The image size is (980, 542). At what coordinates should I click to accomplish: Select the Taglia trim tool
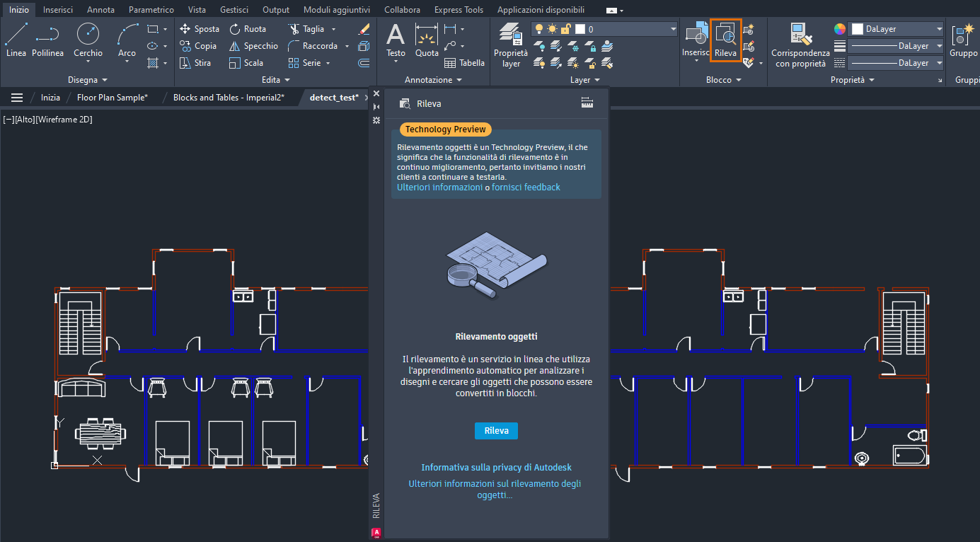(x=306, y=29)
